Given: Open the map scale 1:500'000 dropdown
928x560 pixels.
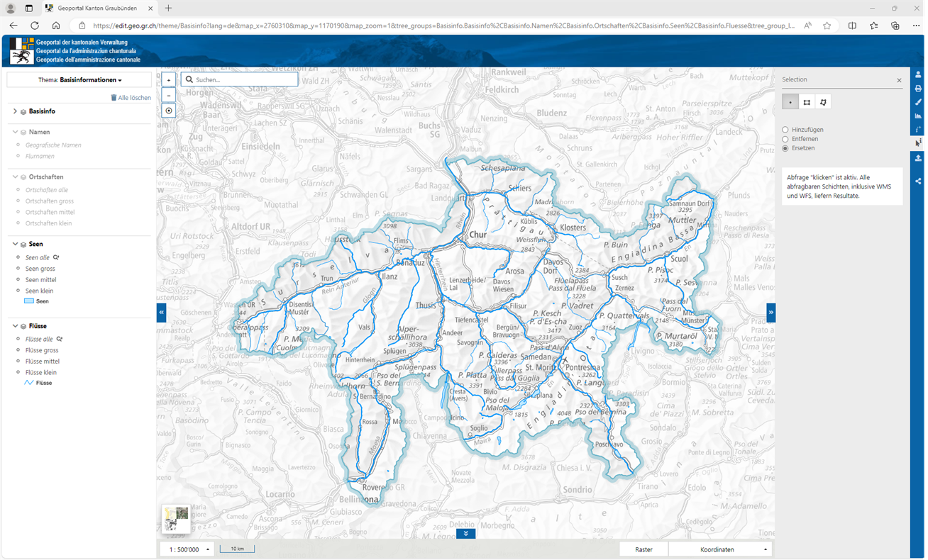Looking at the screenshot, I should [x=188, y=549].
